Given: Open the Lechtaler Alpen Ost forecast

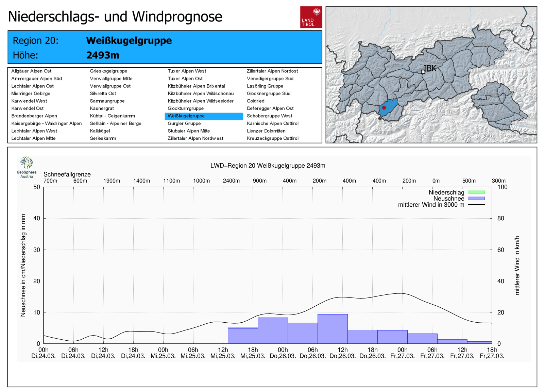Looking at the screenshot, I should click(x=32, y=86).
